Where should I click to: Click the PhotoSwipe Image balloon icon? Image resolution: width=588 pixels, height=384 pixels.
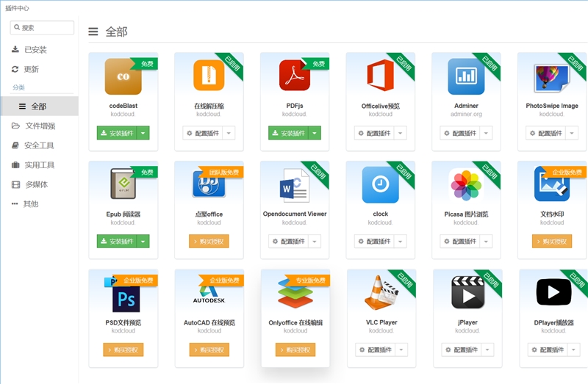click(552, 79)
